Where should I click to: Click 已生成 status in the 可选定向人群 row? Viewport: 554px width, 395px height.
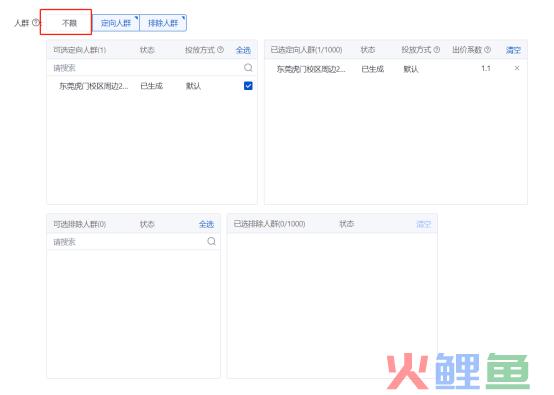tap(152, 86)
